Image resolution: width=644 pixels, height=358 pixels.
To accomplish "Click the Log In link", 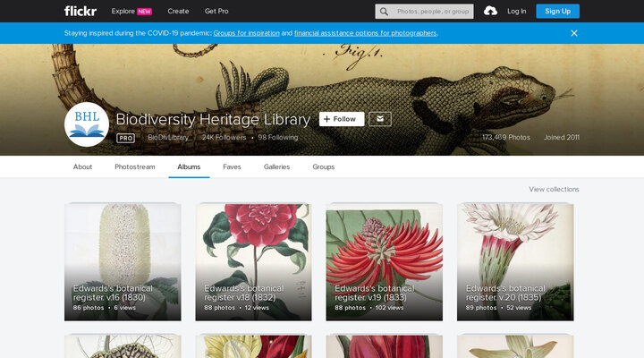I will [x=517, y=11].
